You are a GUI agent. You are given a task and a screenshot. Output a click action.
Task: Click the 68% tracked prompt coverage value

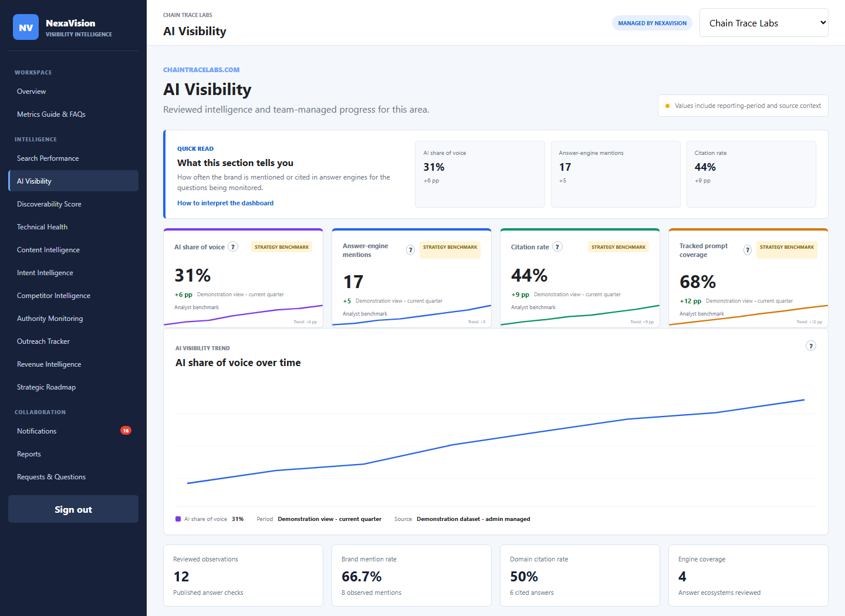point(698,282)
